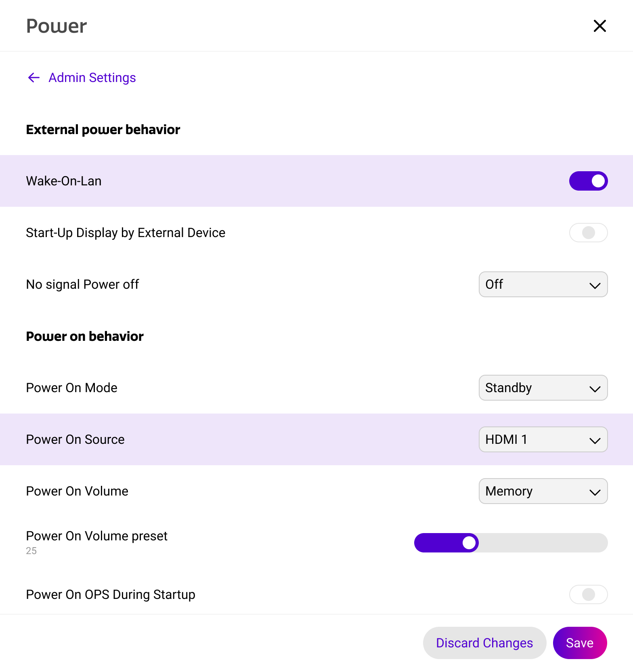Expand the Power On Volume dropdown

[x=543, y=491]
